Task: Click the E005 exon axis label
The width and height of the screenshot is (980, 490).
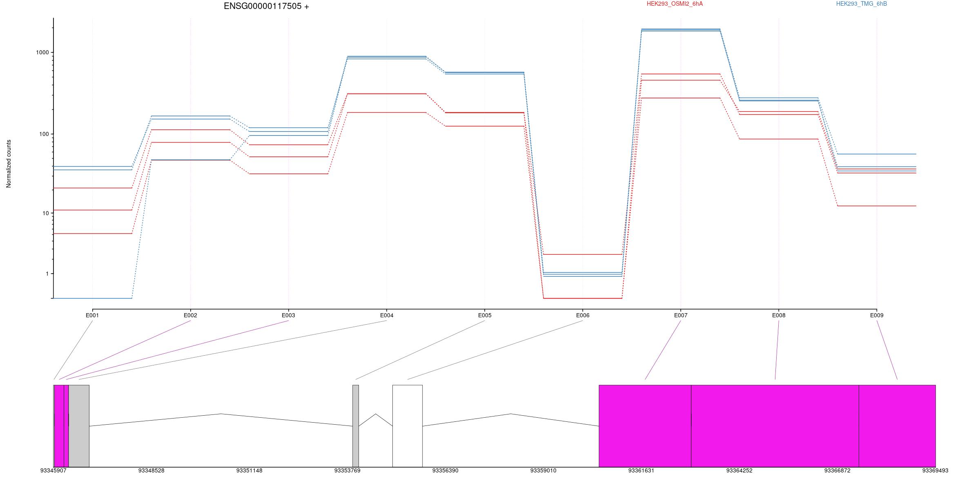Action: coord(485,315)
